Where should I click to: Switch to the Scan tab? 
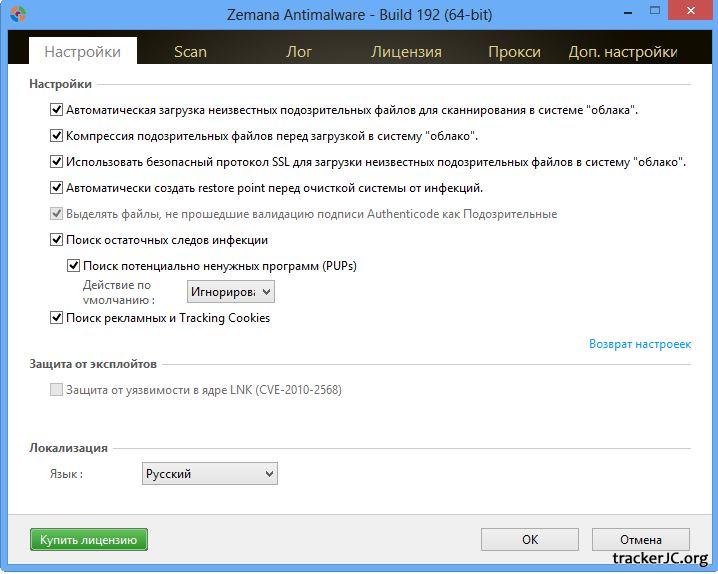(x=190, y=52)
